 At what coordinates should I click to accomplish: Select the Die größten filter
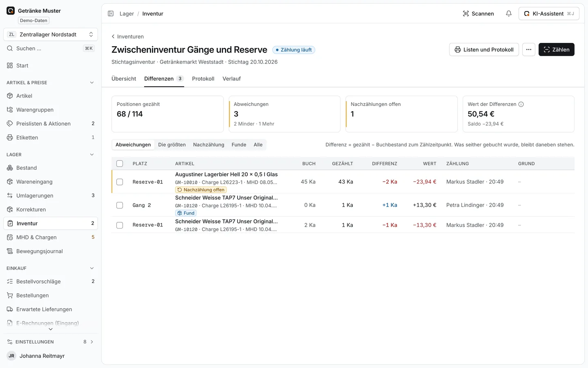(x=172, y=145)
